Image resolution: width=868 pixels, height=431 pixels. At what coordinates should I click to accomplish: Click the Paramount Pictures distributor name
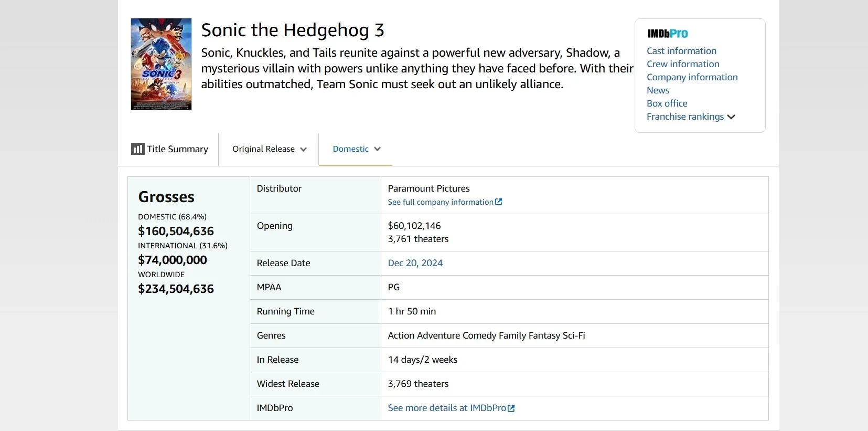(x=428, y=188)
